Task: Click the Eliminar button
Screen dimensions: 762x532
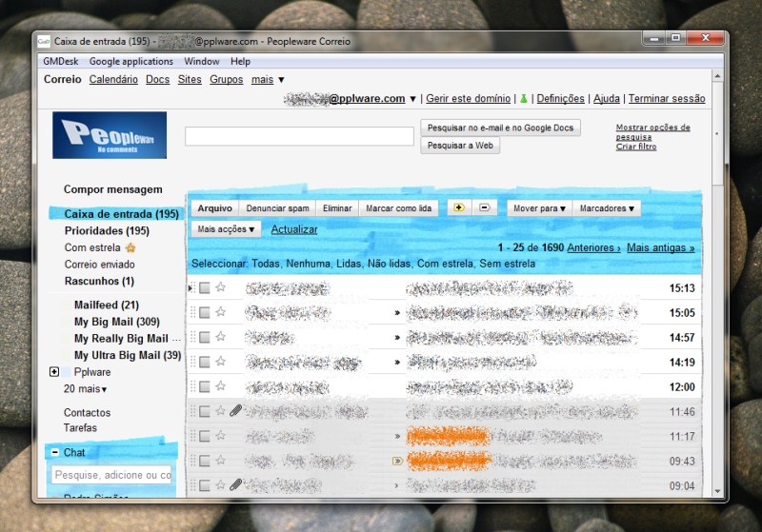Action: click(337, 208)
